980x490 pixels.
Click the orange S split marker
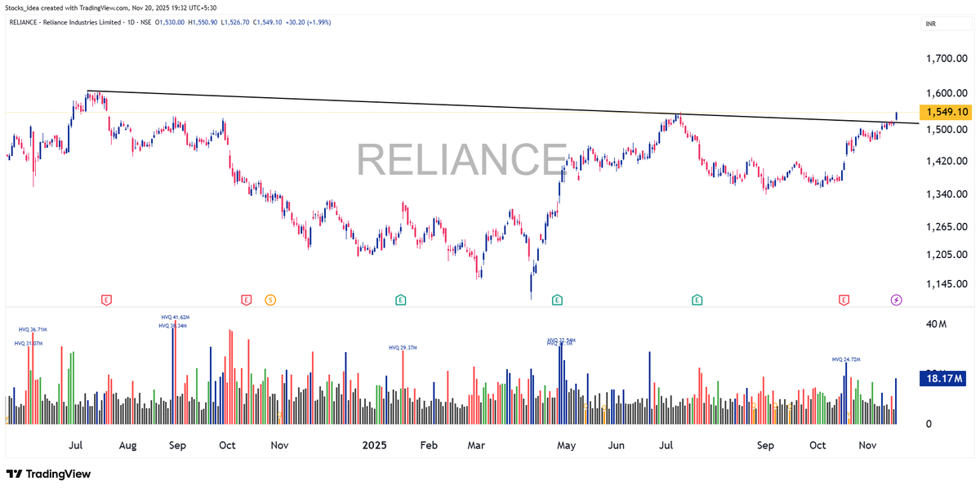click(x=270, y=301)
